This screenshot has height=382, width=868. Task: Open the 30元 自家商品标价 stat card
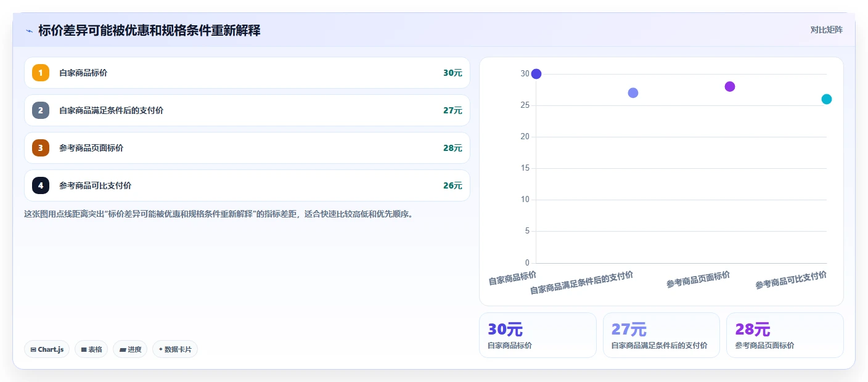click(x=538, y=335)
